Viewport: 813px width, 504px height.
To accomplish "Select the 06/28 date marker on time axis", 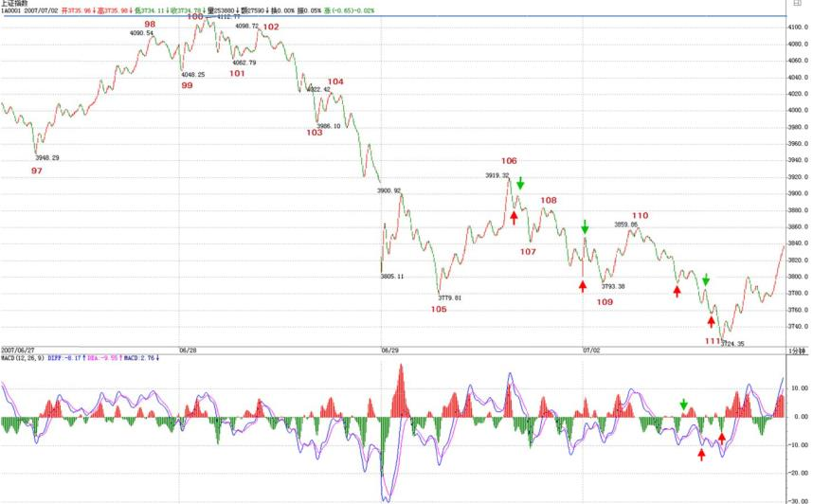I will 188,351.
